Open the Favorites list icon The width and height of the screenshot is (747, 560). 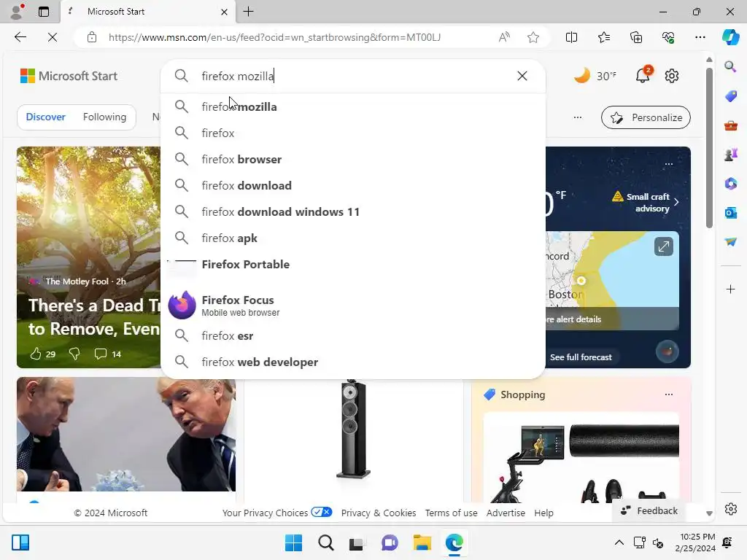[x=603, y=37]
